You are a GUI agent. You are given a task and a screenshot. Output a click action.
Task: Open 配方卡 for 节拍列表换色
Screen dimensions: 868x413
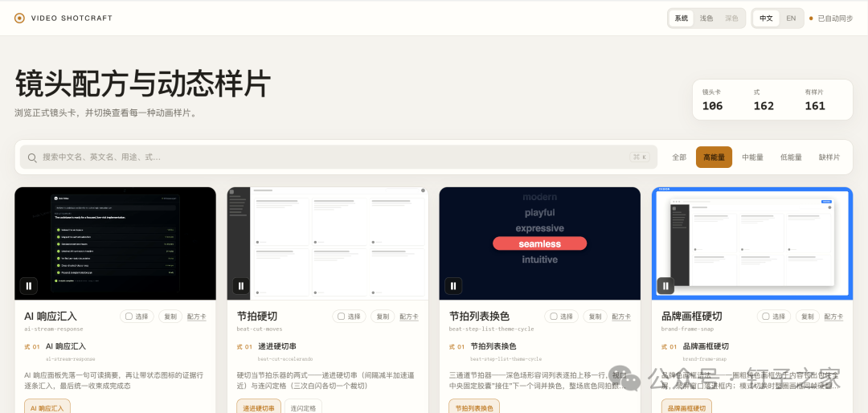pos(621,317)
